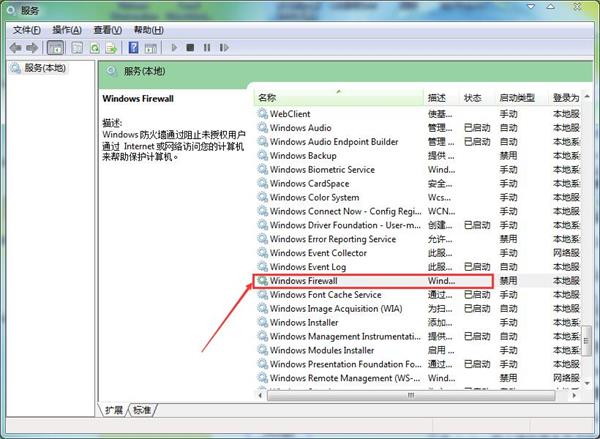The image size is (600, 439).
Task: Click the gear icon beside Windows Color System
Action: 262,197
